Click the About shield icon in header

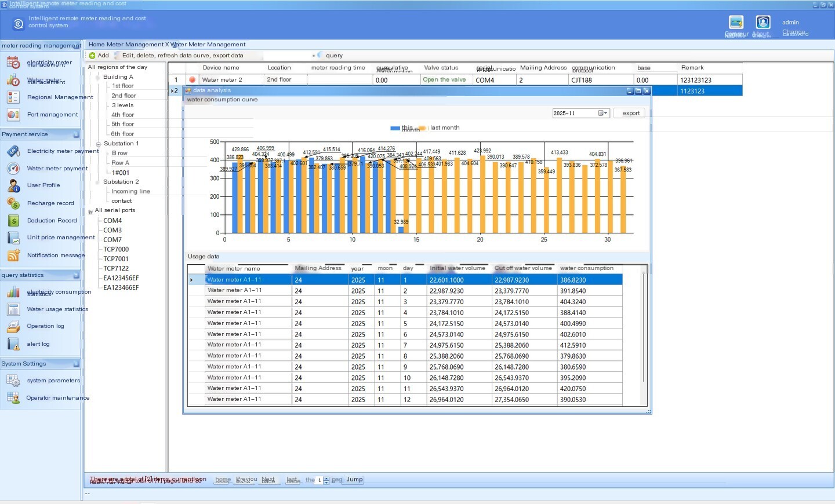coord(763,22)
